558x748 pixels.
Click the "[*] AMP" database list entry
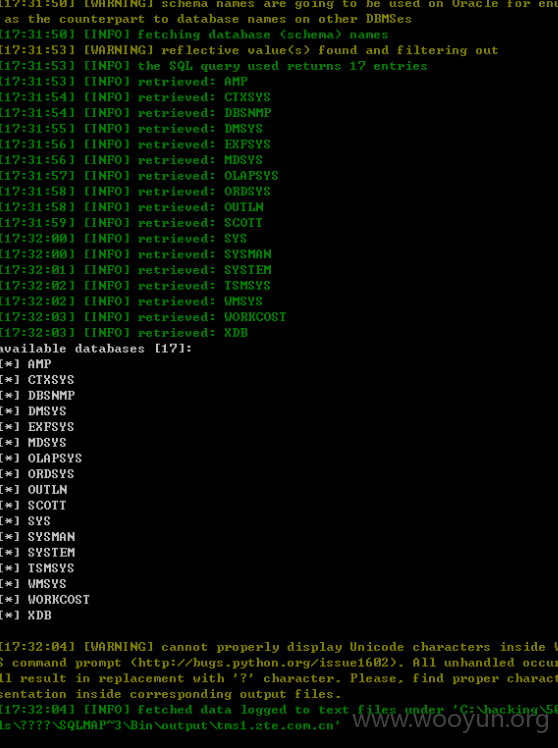point(25,364)
